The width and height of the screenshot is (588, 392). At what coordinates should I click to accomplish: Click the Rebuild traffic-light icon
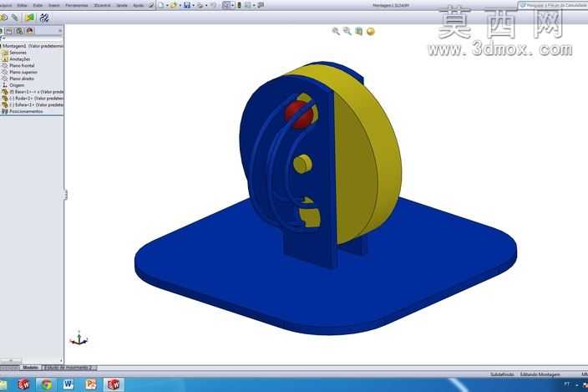(239, 5)
